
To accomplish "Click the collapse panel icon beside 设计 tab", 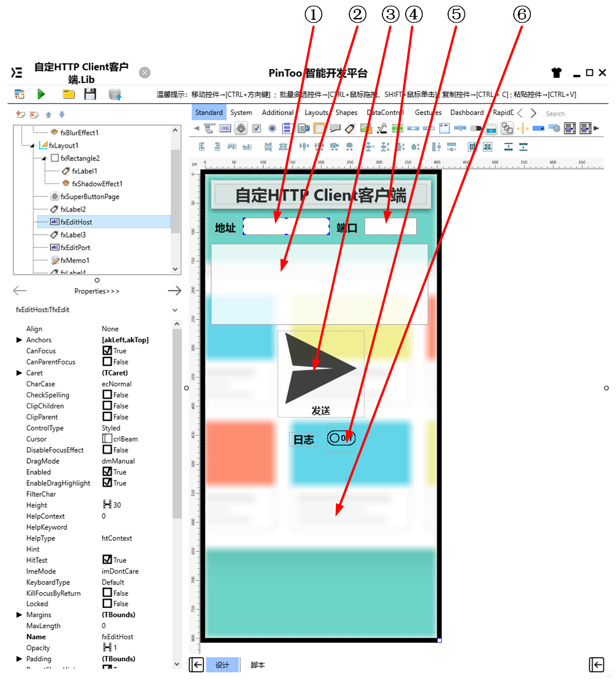I will [196, 665].
